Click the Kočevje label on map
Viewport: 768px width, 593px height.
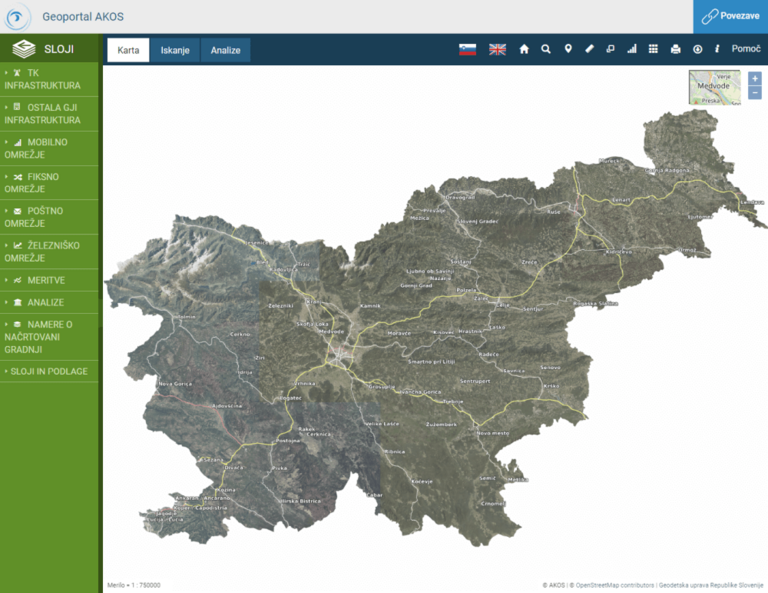(x=422, y=481)
